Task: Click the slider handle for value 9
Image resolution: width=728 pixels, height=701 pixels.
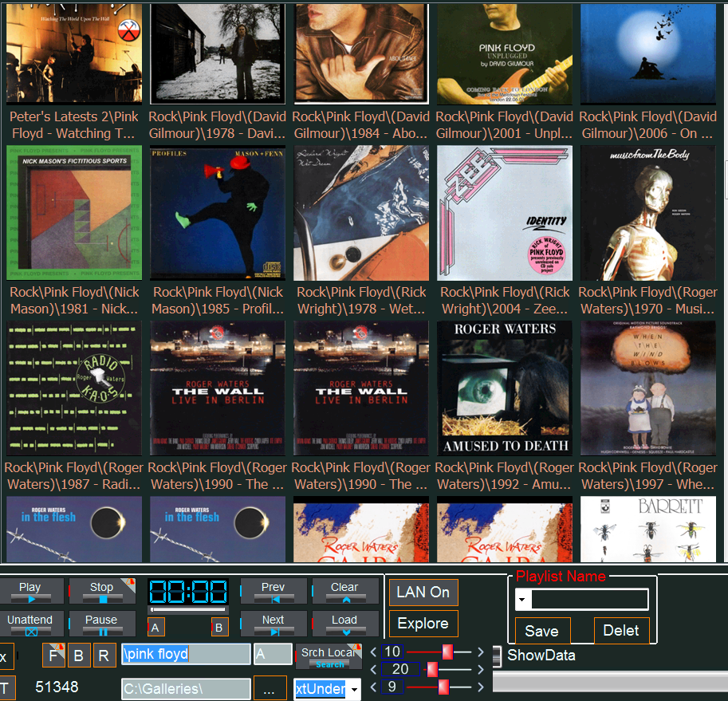Action: (444, 686)
